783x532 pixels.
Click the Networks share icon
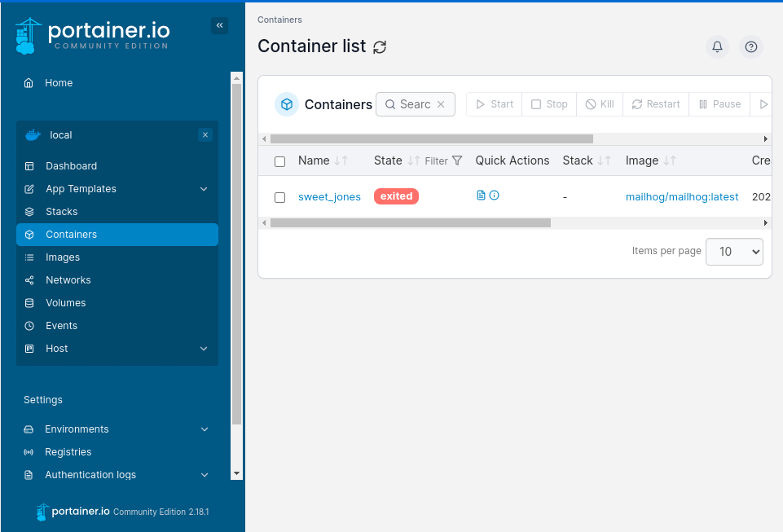[29, 280]
